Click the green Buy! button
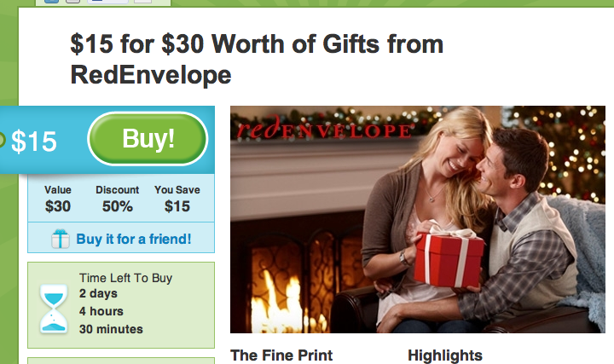The image size is (614, 364). (148, 139)
